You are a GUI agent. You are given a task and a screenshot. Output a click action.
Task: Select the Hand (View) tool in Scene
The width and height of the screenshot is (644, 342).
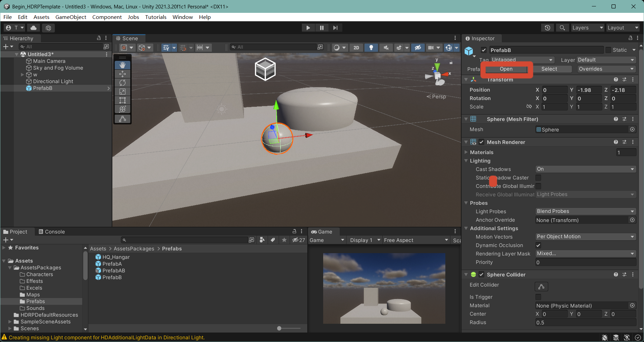123,65
